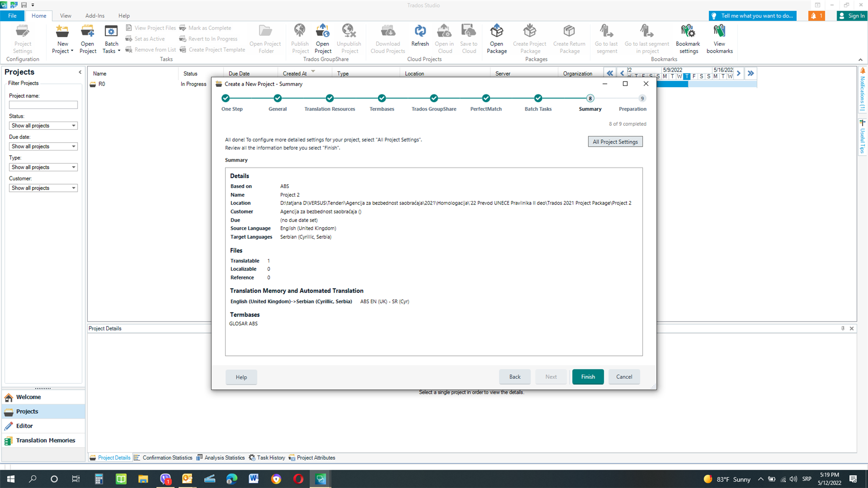Switch to Confirmation Statistics tab
This screenshot has width=868, height=488.
pos(163,458)
